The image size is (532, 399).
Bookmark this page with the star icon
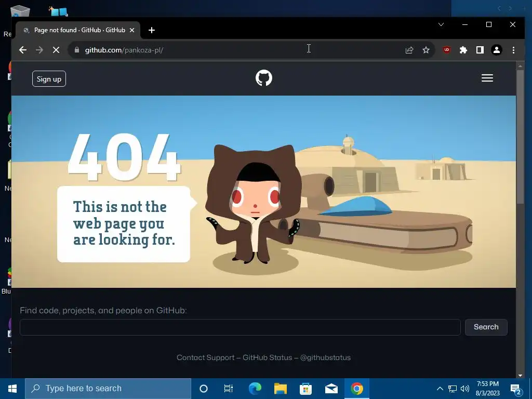coord(426,50)
